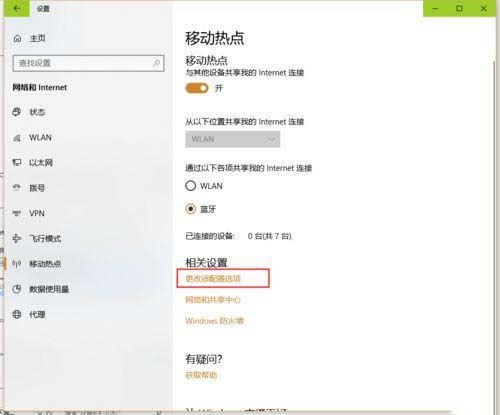Viewport: 500px width, 415px height.
Task: Go to 飞行模式 settings page
Action: point(45,239)
